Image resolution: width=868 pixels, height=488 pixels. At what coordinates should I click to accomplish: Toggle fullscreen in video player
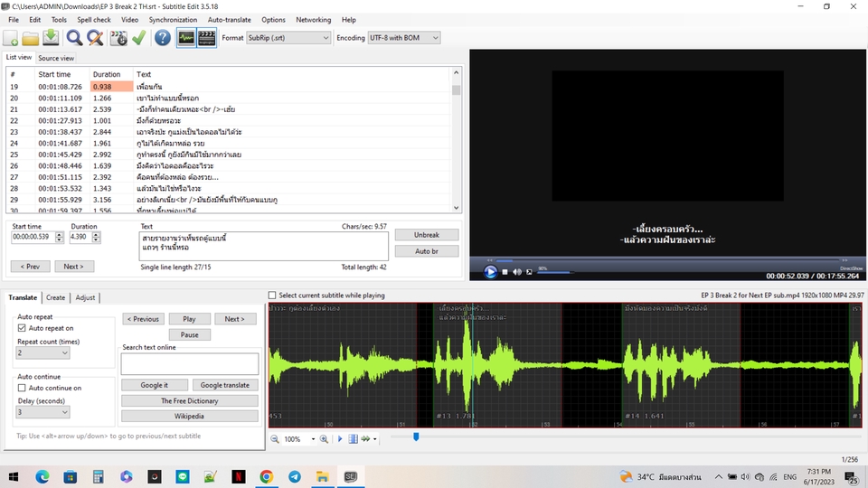pos(529,272)
